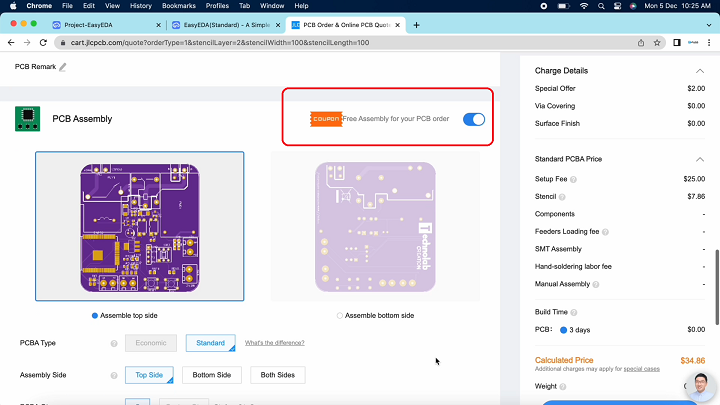Toggle the Free Assembly switch

(474, 119)
